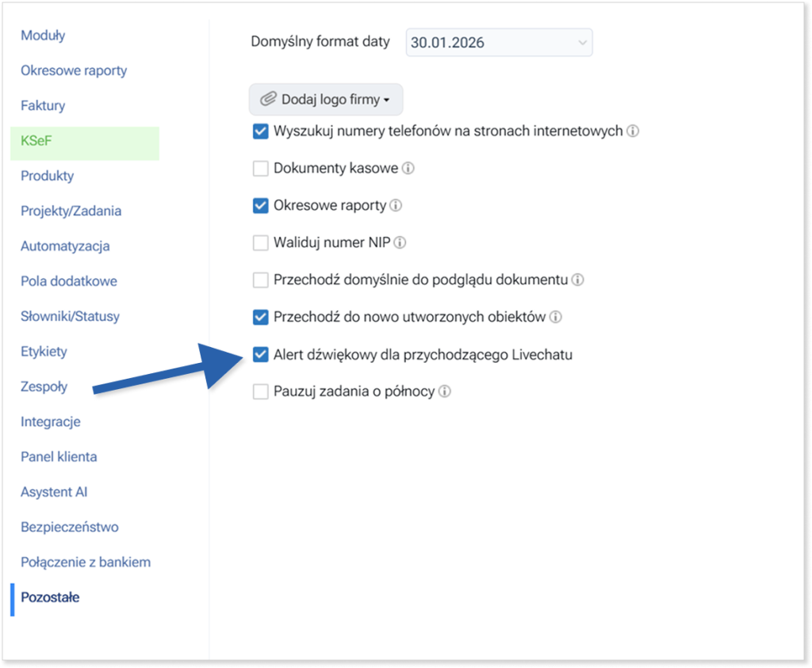Click info icon beside Pauzuj zadania o północy
Screen dimensions: 812x668
[x=445, y=391]
